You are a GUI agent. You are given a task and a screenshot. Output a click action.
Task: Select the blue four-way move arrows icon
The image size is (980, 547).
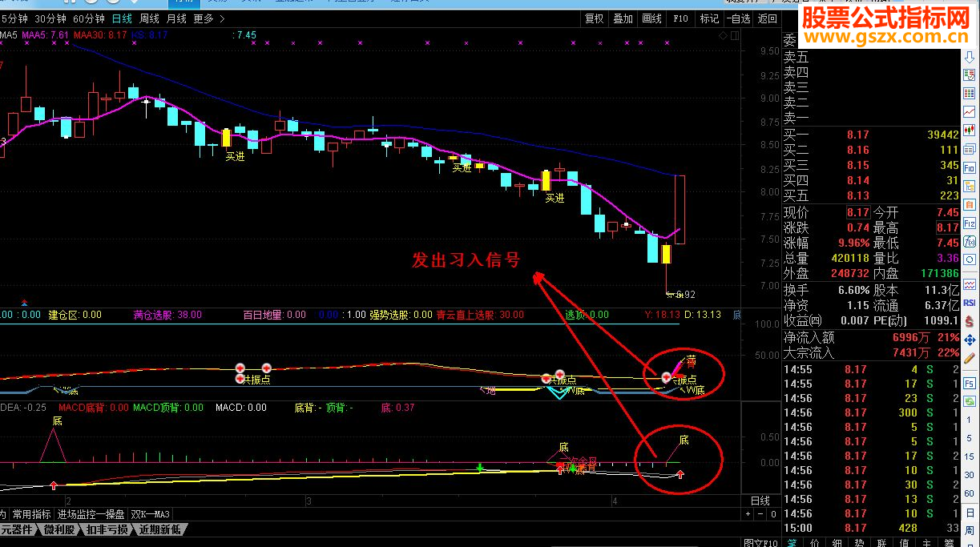click(x=969, y=338)
